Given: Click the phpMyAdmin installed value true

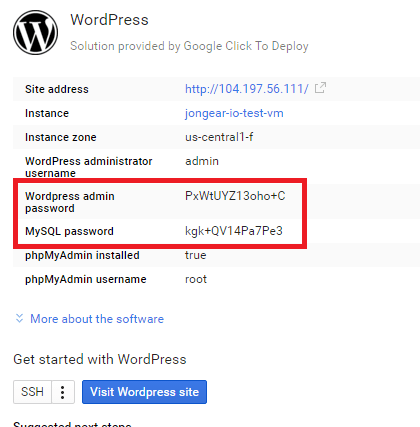Looking at the screenshot, I should coord(195,255).
